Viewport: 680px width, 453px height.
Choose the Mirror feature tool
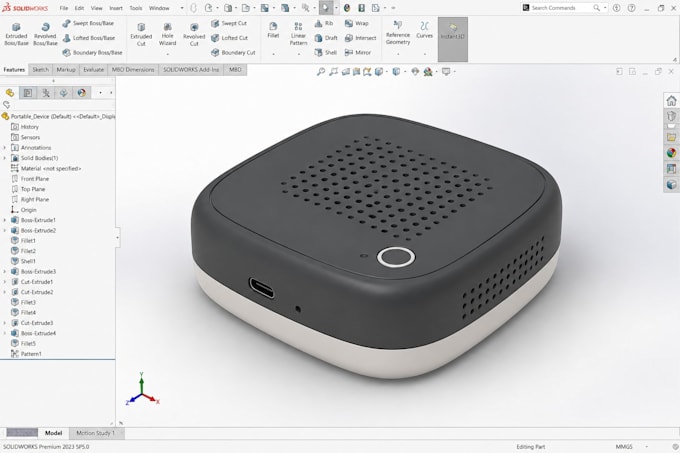(358, 52)
